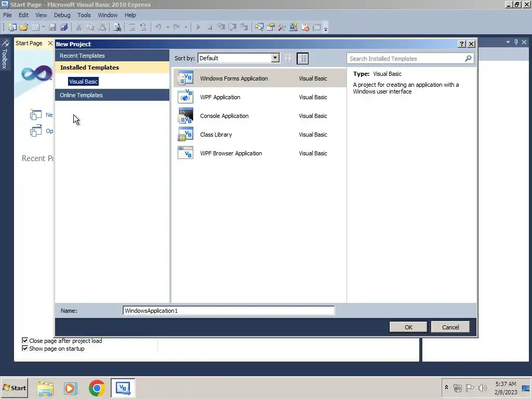Viewport: 532px width, 399px height.
Task: Click the Help question mark in New Project dialog
Action: pos(462,44)
